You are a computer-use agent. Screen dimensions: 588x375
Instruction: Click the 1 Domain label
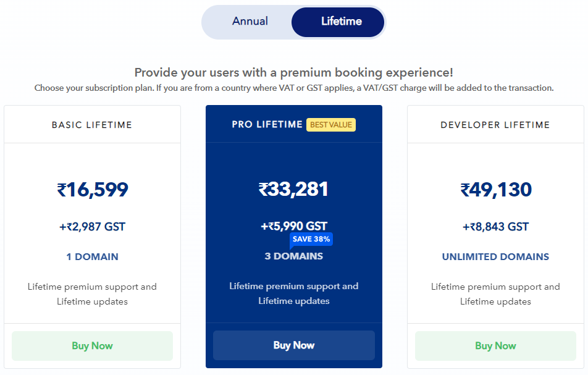click(93, 257)
